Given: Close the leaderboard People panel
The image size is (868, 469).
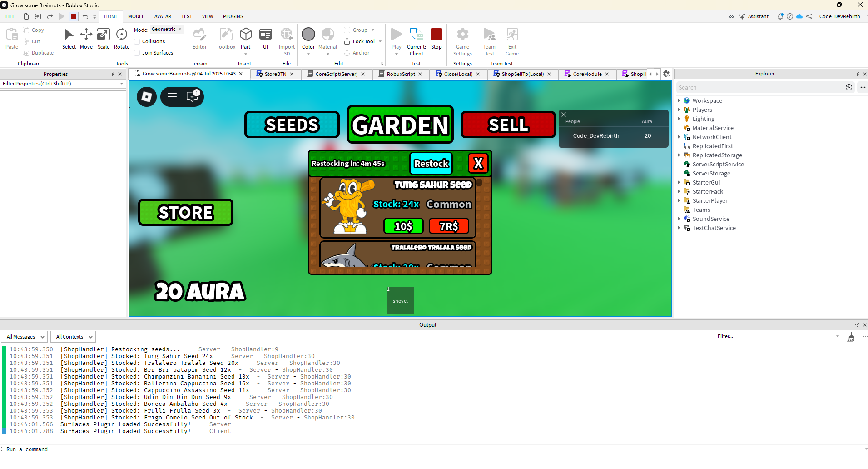Looking at the screenshot, I should [x=564, y=115].
